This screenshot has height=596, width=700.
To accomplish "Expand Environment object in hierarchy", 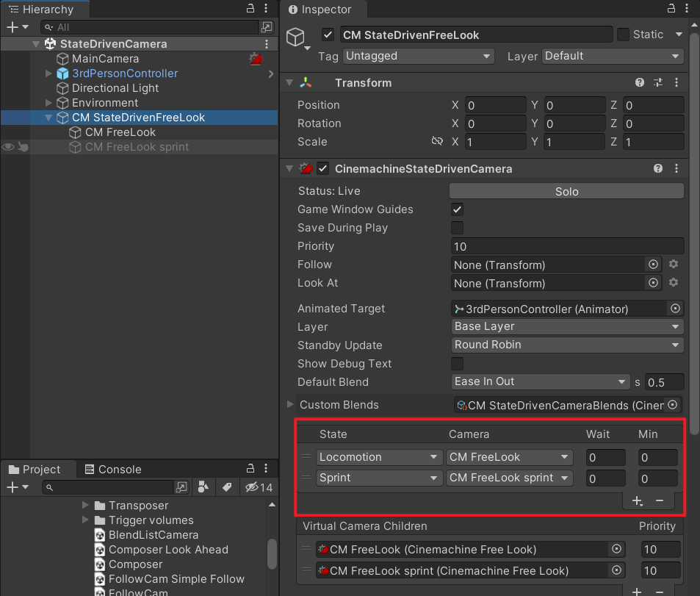I will (x=48, y=103).
